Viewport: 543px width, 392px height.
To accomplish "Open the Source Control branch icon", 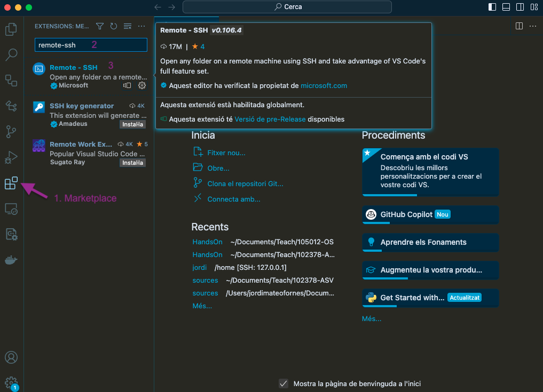I will pyautogui.click(x=11, y=132).
